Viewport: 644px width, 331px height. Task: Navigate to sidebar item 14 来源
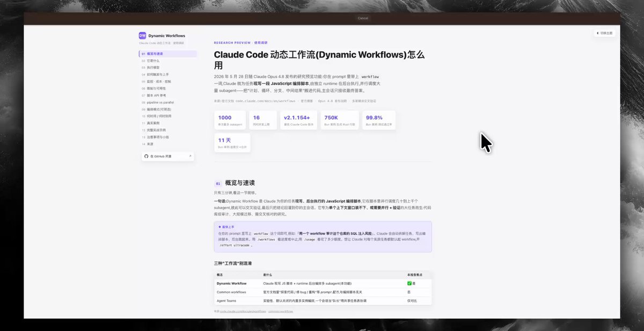click(168, 144)
